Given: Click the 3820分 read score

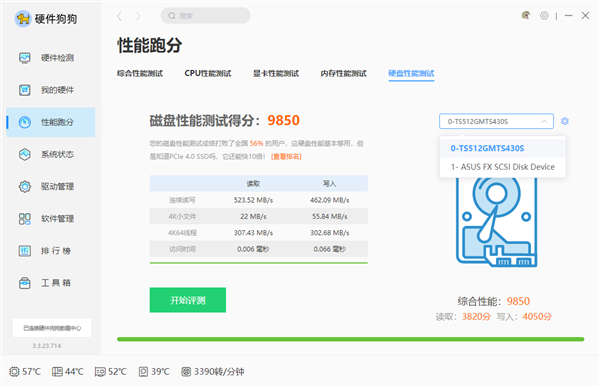Looking at the screenshot, I should (476, 317).
